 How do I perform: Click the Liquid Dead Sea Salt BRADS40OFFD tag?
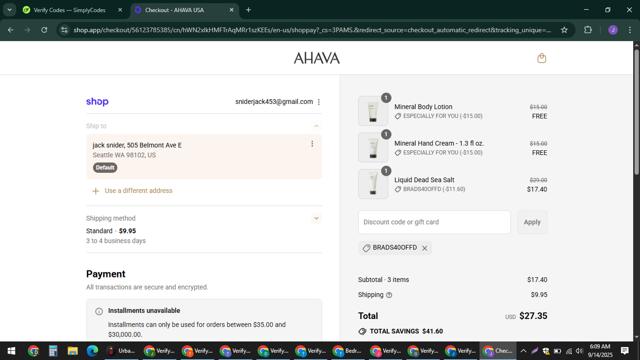click(430, 189)
